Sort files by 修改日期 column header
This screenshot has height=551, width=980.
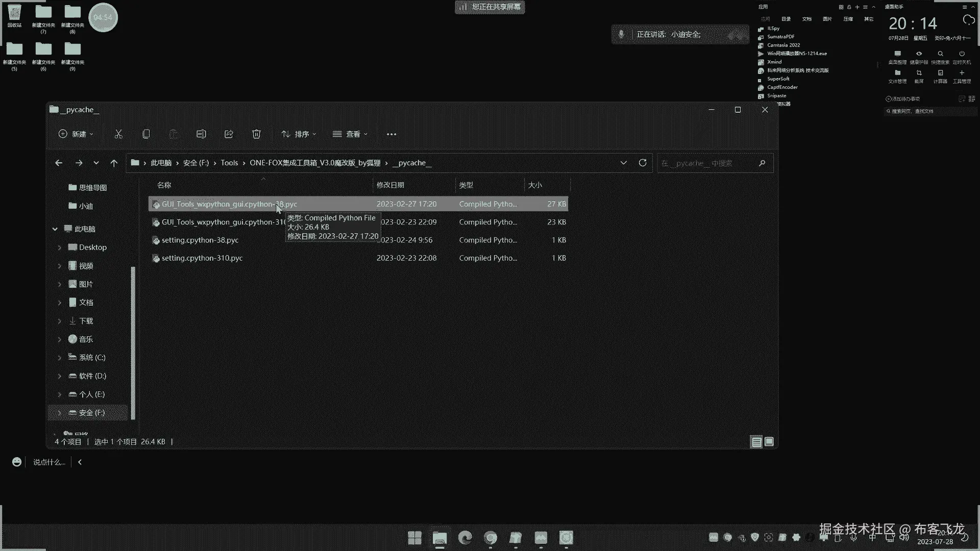[x=390, y=185]
